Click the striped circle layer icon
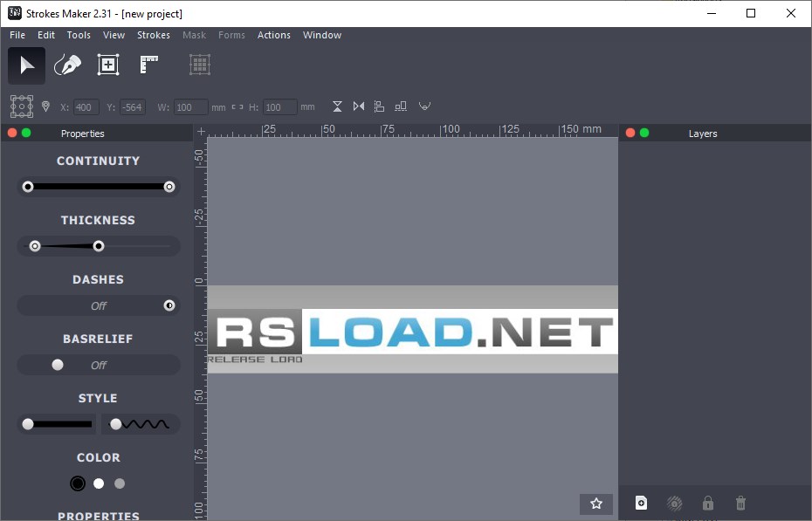812x521 pixels. click(x=674, y=503)
